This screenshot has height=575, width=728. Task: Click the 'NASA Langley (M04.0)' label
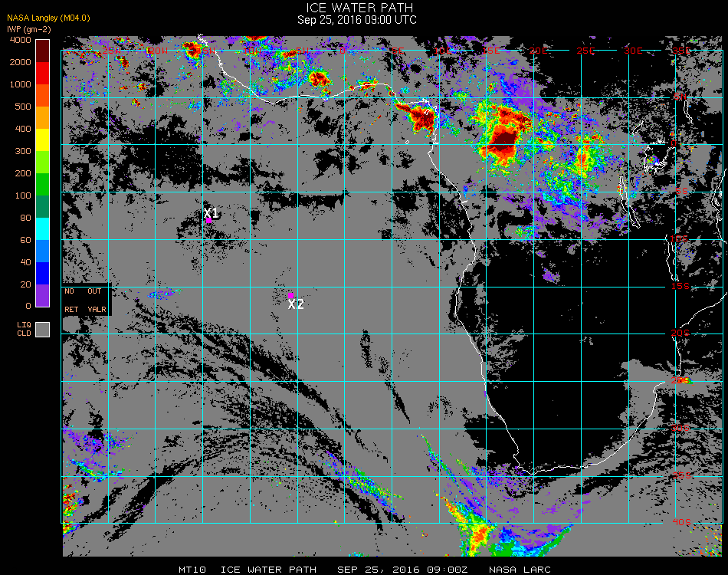[x=48, y=18]
